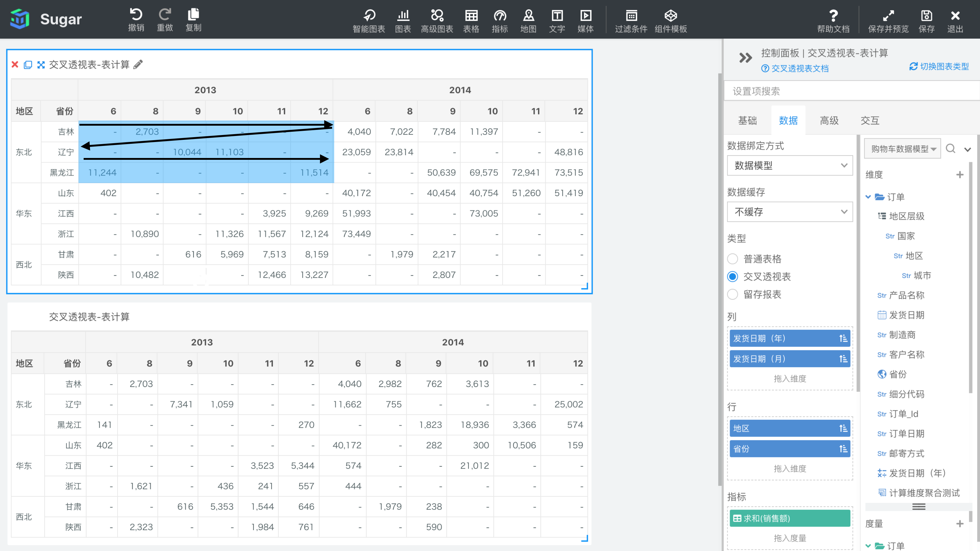This screenshot has width=980, height=551.
Task: Duplicate the selected chart via copy icon
Action: point(28,65)
